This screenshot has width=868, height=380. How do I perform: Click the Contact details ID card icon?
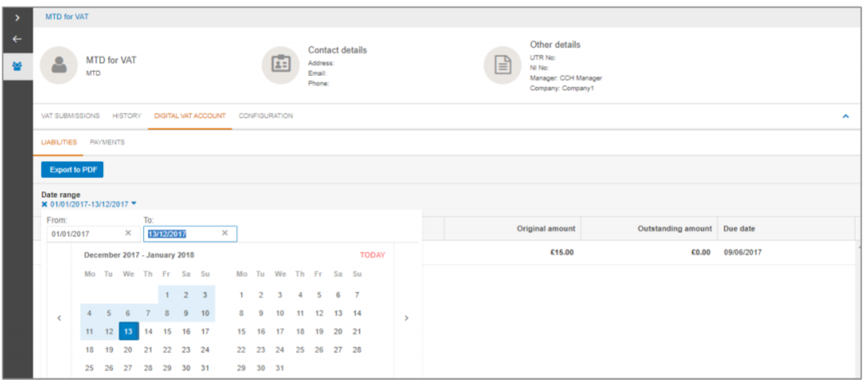pyautogui.click(x=280, y=65)
